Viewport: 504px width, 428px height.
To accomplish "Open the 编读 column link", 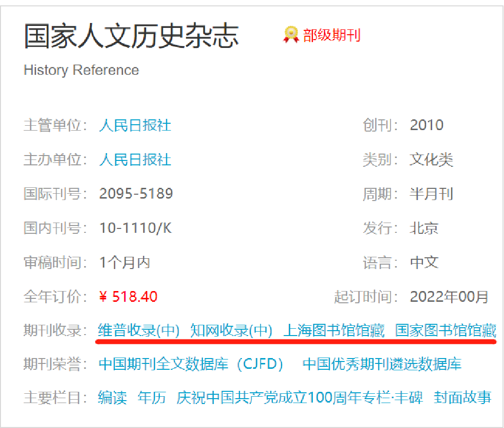I will 112,398.
